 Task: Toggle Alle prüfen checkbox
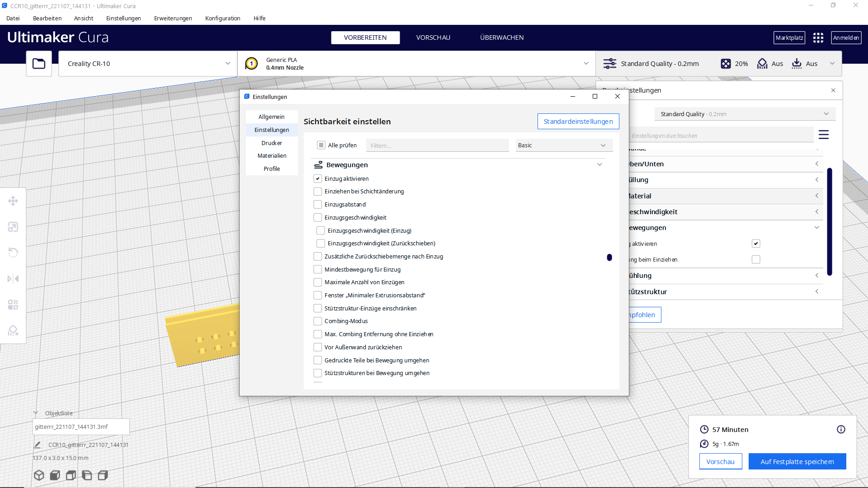point(321,145)
